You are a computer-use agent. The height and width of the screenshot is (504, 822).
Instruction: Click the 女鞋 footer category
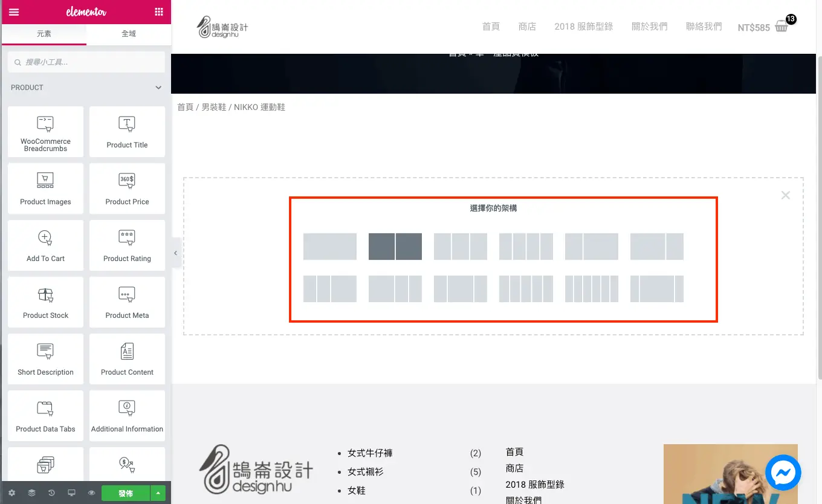(357, 491)
